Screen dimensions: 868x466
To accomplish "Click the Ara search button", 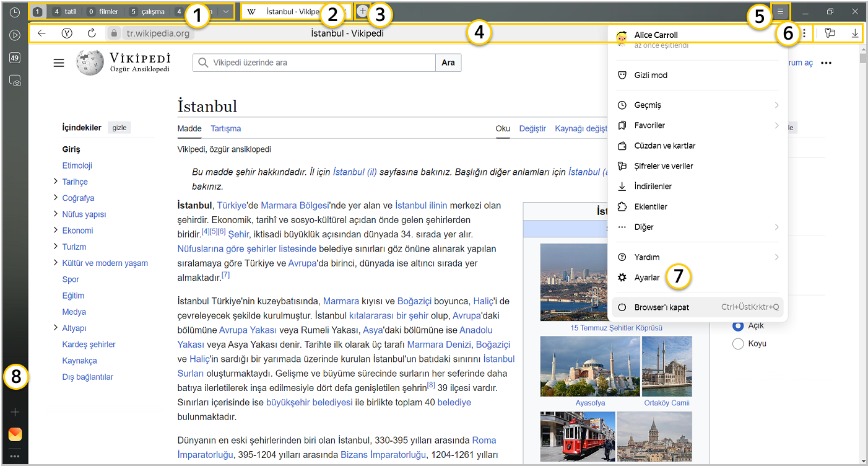I will [448, 63].
